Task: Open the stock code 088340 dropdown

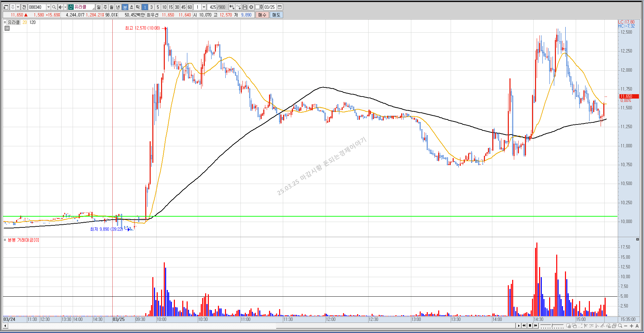Action: (x=48, y=7)
